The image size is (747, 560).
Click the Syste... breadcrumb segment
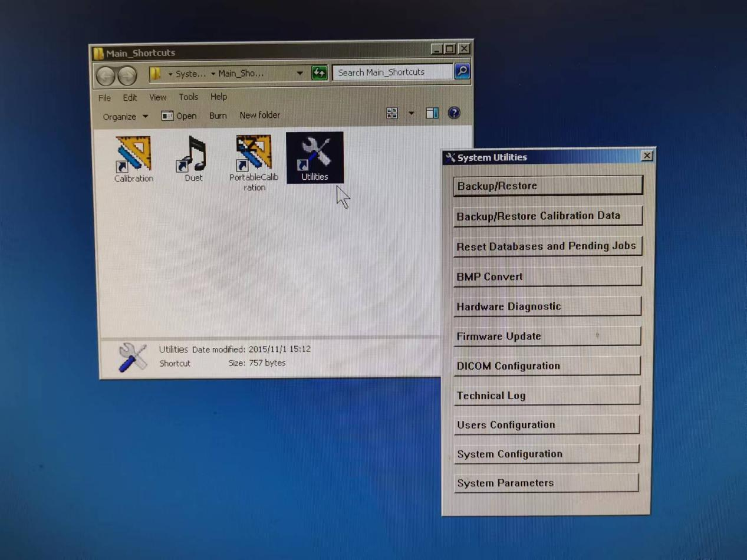pos(191,74)
